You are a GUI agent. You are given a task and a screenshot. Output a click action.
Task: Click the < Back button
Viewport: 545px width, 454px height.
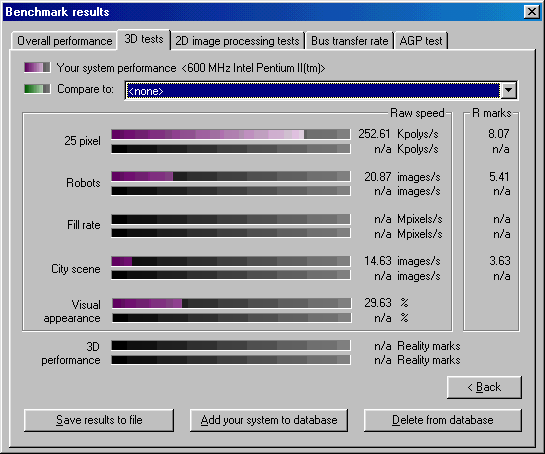coord(484,387)
